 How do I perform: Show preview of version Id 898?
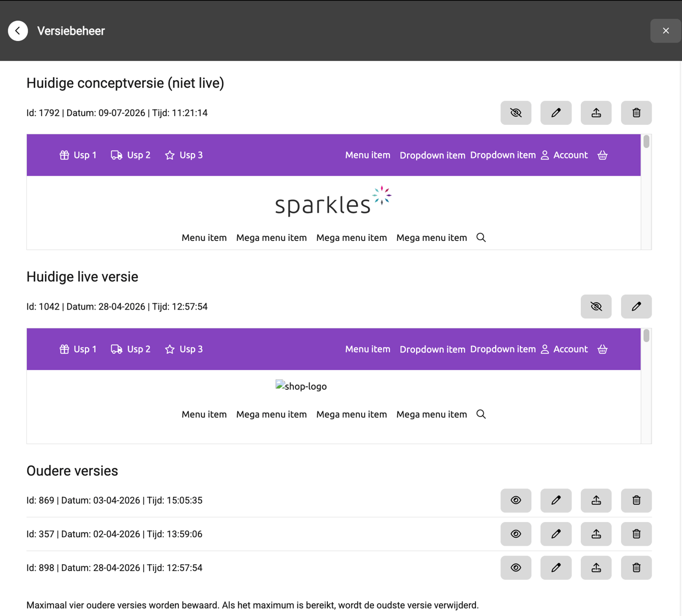coord(516,568)
